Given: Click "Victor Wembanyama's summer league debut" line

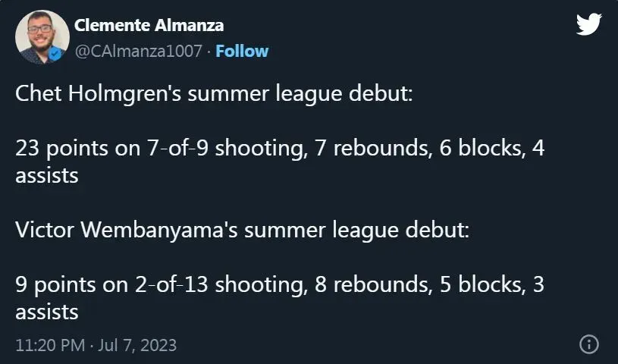Looking at the screenshot, I should pos(242,229).
